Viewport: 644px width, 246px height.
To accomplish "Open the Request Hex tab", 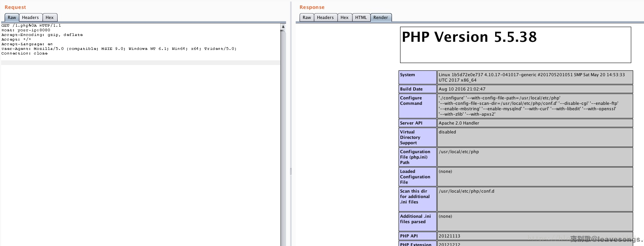I will pyautogui.click(x=49, y=17).
